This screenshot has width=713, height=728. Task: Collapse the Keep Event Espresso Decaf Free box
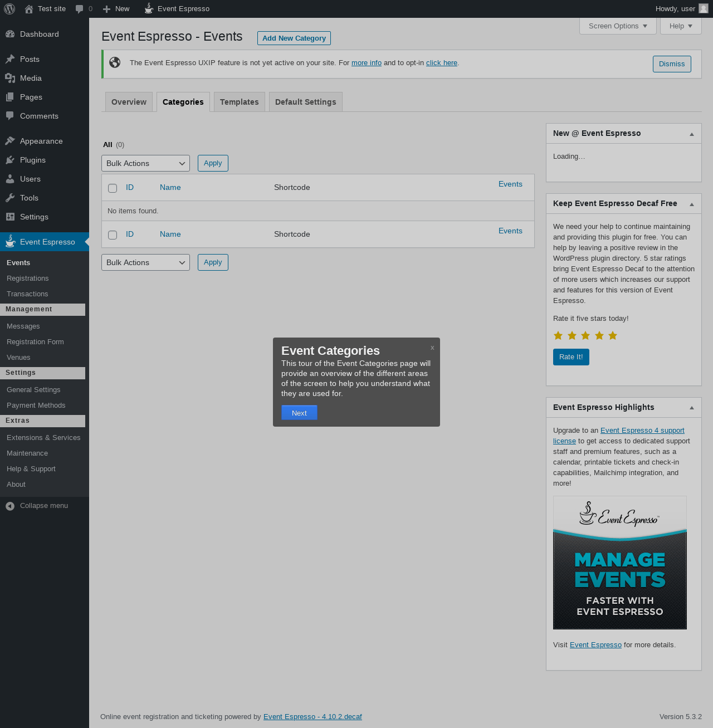point(692,204)
